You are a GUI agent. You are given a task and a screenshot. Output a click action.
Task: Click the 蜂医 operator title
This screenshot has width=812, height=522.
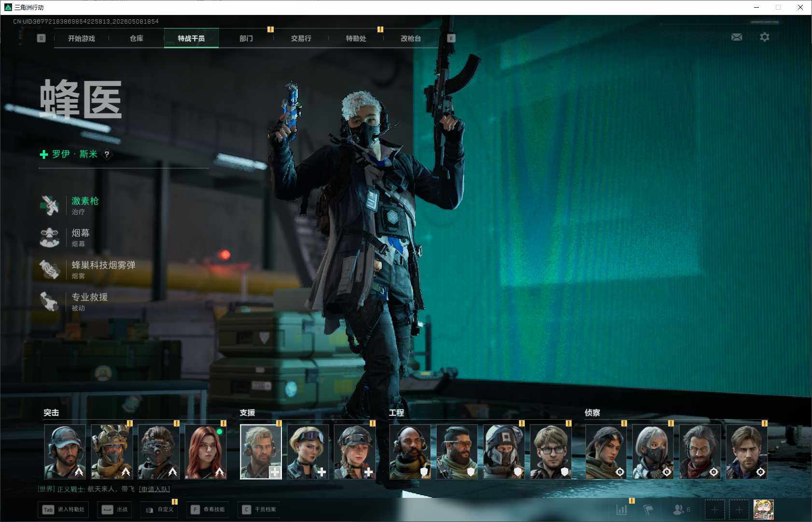coord(81,99)
